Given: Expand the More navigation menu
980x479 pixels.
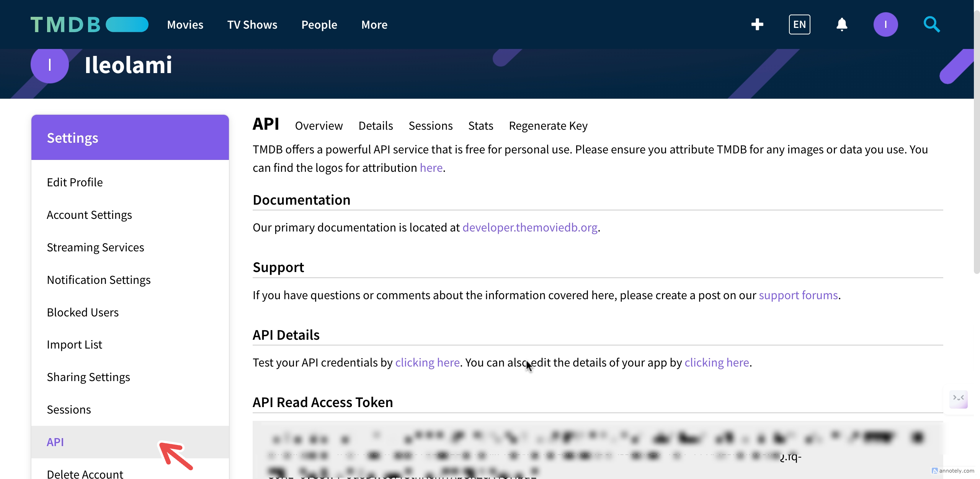Looking at the screenshot, I should click(x=374, y=24).
